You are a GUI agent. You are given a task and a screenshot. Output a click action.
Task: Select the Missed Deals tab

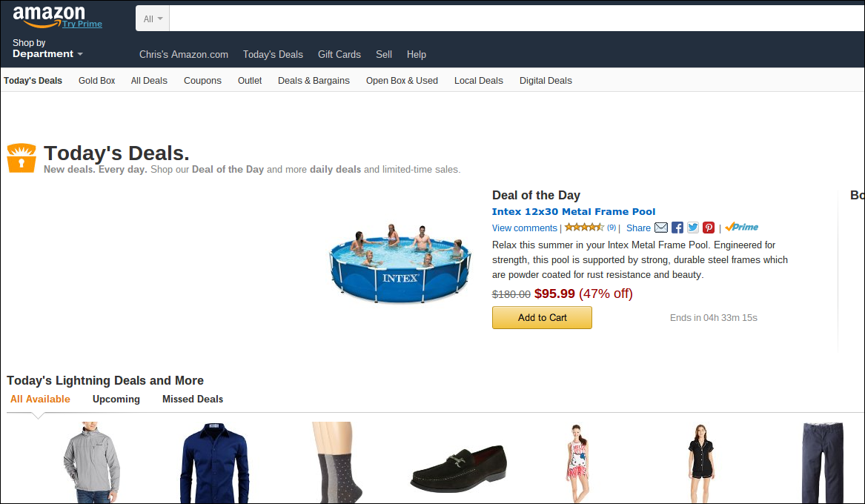193,399
